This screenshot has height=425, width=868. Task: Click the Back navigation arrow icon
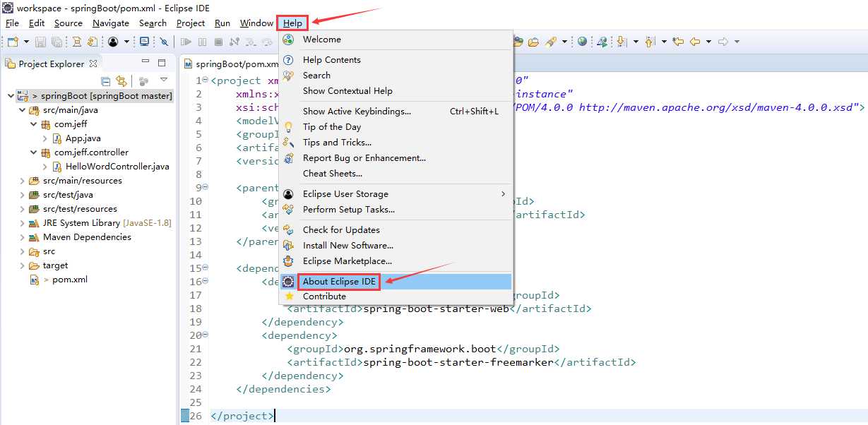pos(695,42)
